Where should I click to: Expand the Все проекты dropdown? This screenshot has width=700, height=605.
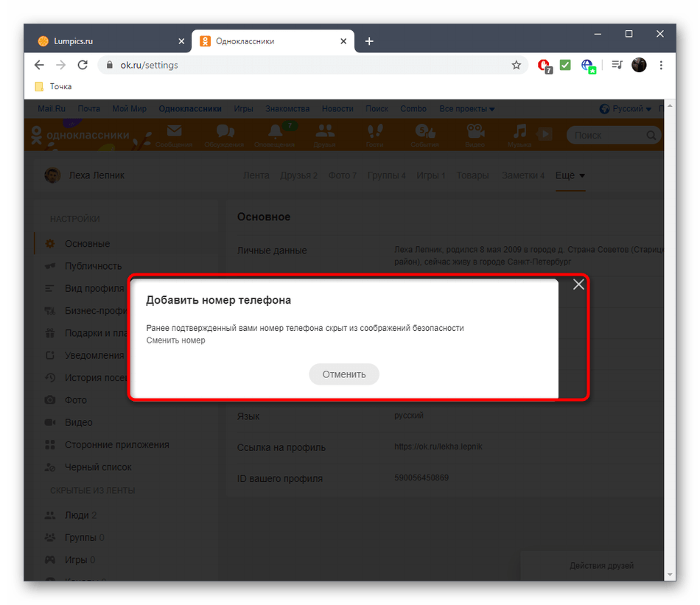(466, 108)
